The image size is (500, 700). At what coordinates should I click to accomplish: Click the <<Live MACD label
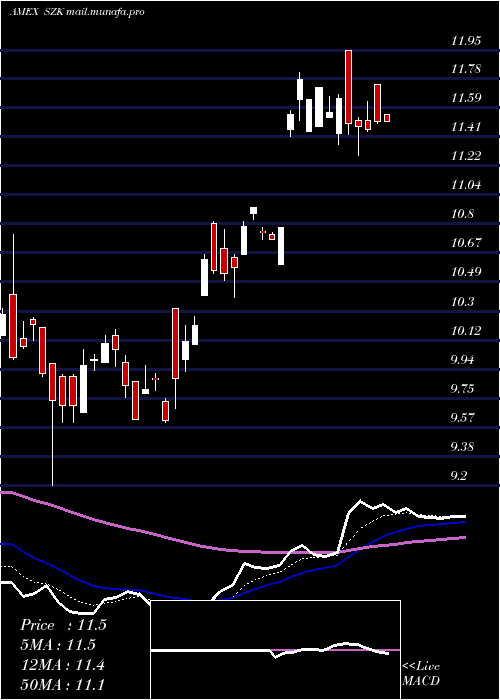pyautogui.click(x=421, y=673)
